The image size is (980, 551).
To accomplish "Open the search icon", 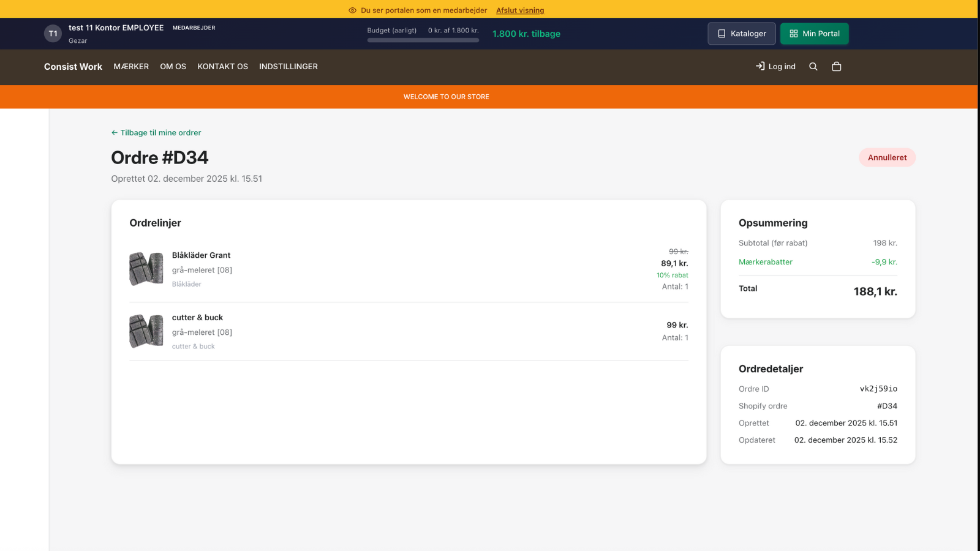I will click(813, 66).
